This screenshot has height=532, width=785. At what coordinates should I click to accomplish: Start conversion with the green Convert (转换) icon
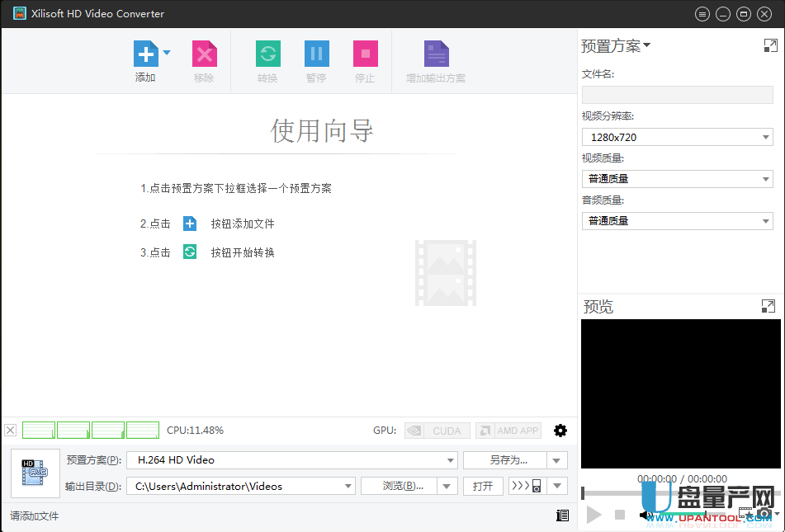[x=267, y=54]
